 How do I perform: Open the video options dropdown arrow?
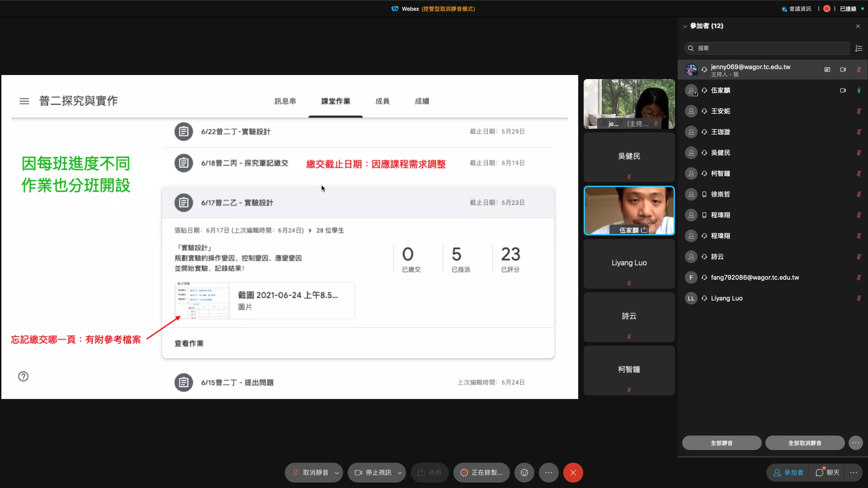400,473
